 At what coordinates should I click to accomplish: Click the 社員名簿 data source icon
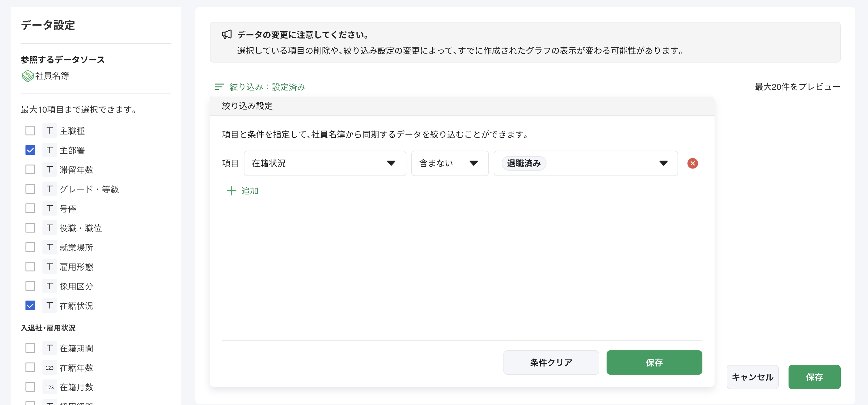[27, 76]
